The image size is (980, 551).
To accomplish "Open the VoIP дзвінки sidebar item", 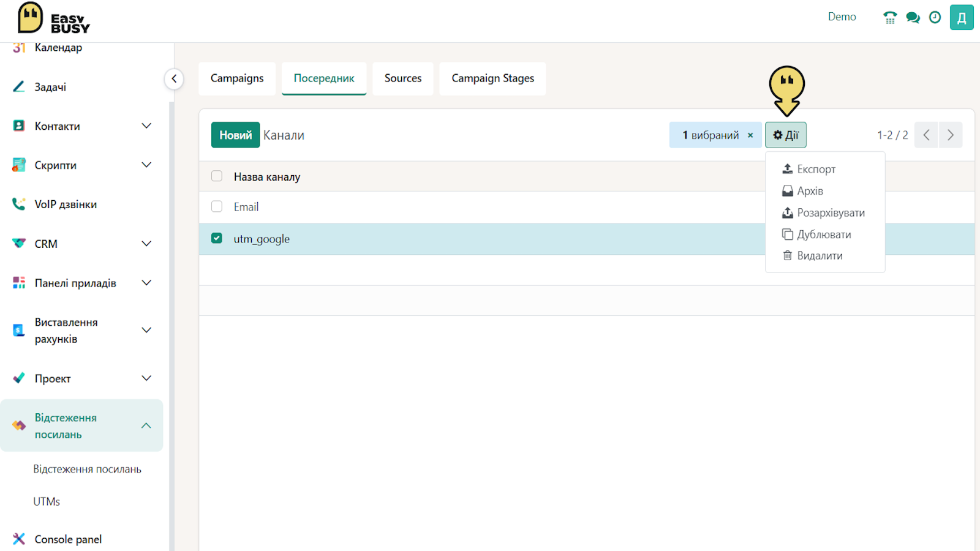I will click(66, 204).
